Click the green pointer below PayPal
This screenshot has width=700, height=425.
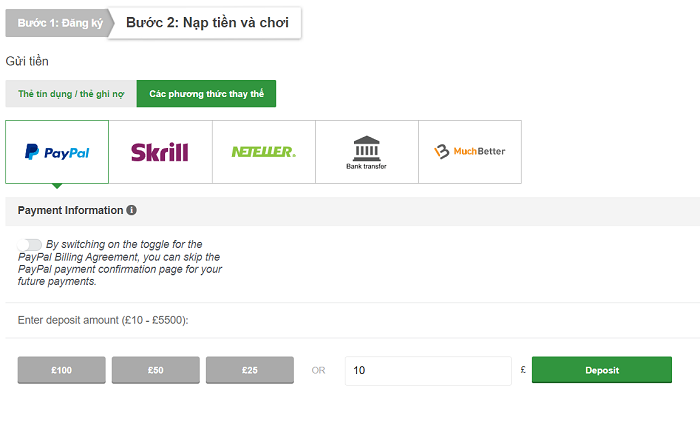click(x=57, y=186)
